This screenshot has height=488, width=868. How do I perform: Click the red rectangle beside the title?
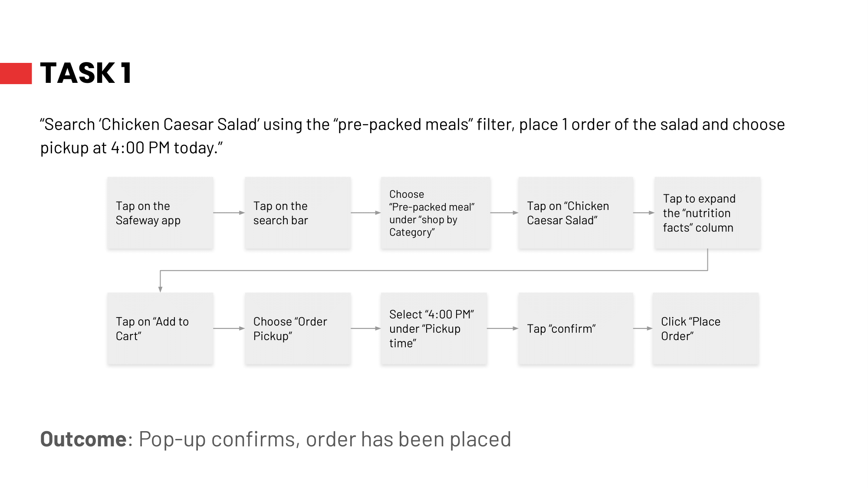tap(16, 73)
